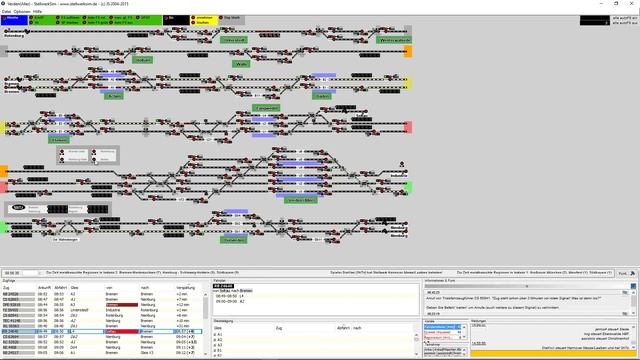Click the green Etelsen station label
This screenshot has height=360, width=640.
pyautogui.click(x=59, y=140)
